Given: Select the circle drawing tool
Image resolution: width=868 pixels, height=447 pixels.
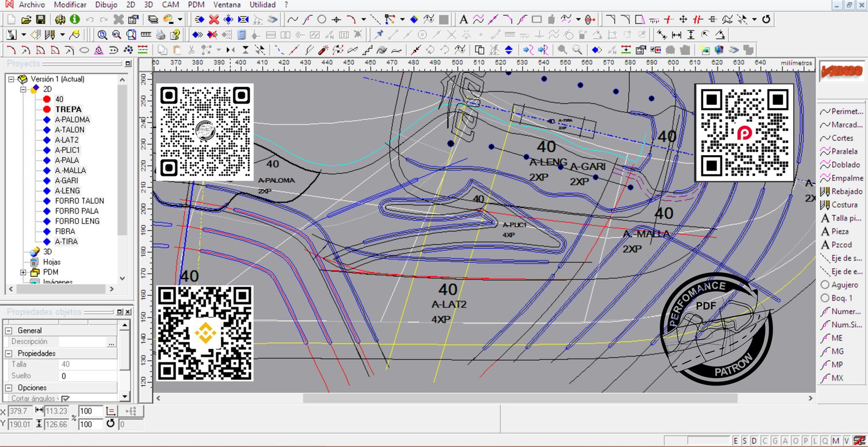Looking at the screenshot, I should [x=322, y=19].
